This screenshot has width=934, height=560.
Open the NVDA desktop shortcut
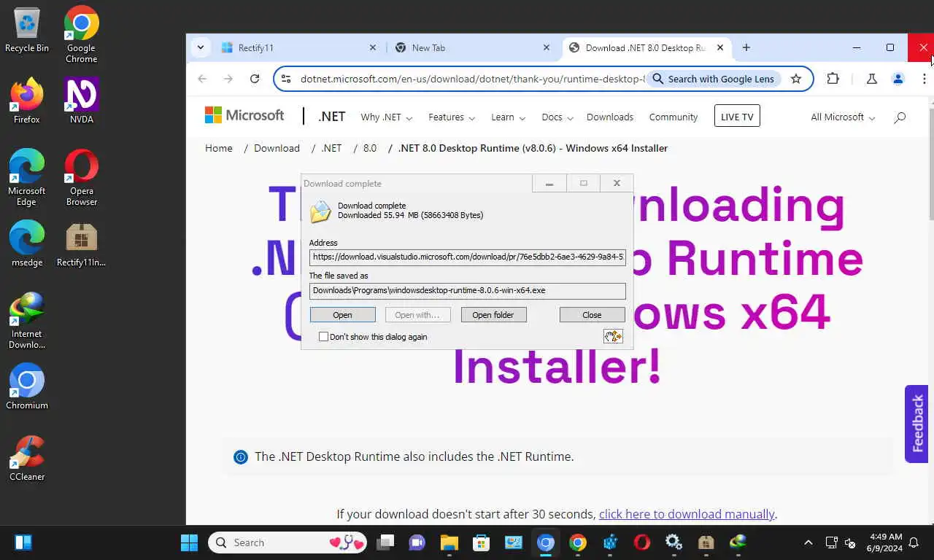[x=82, y=100]
